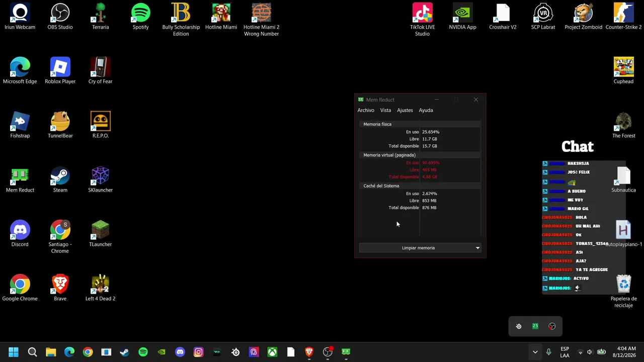Select the Google Chrome desktop shortcut

20,288
